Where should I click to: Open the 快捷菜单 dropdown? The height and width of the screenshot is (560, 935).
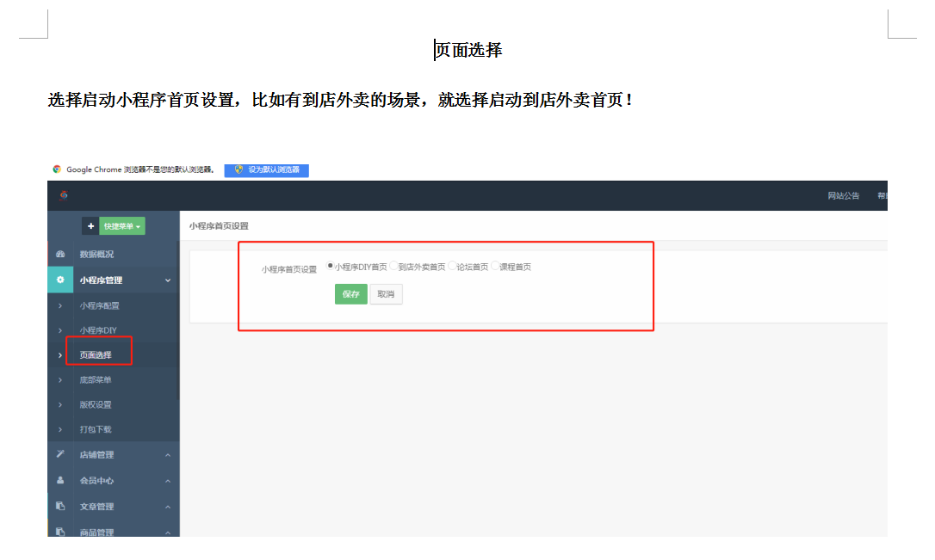click(x=121, y=226)
